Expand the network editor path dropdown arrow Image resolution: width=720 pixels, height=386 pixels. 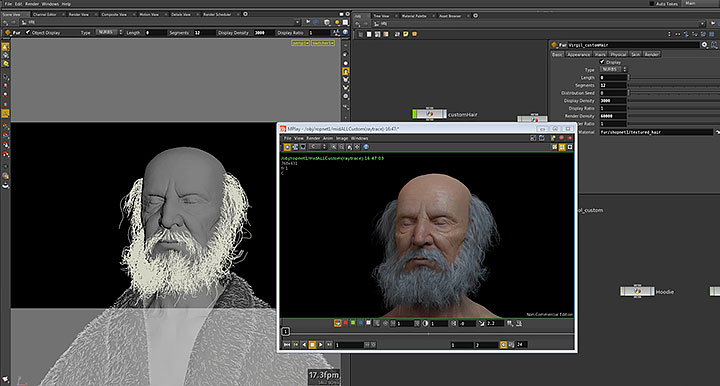tap(702, 23)
